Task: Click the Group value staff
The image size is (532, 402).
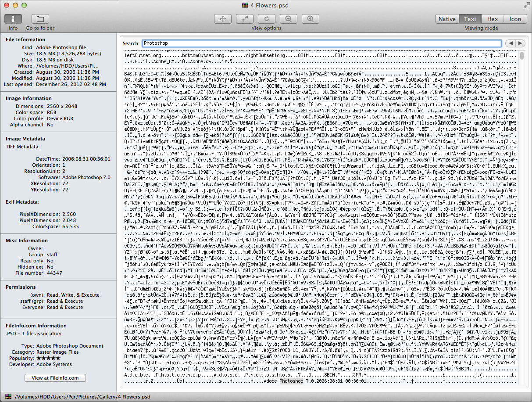Action: (52, 255)
